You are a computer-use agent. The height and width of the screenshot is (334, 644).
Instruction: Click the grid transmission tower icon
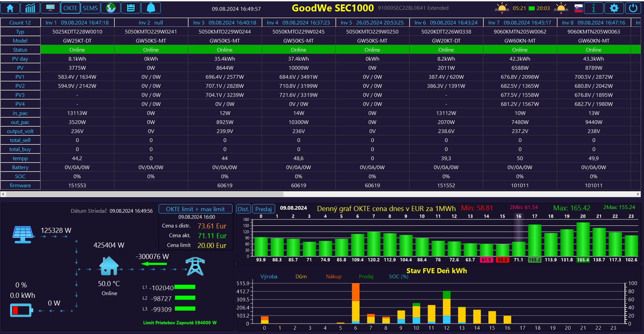(x=196, y=266)
